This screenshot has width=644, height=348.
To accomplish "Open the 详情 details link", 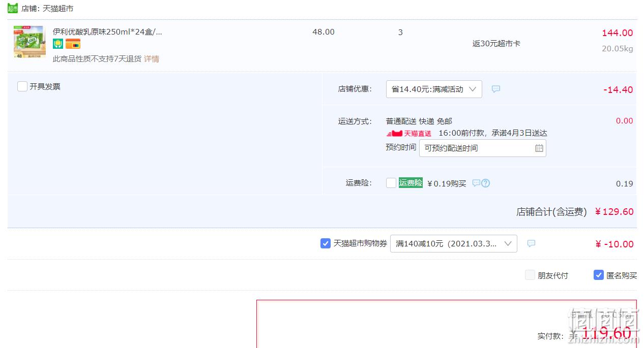I will coord(152,59).
